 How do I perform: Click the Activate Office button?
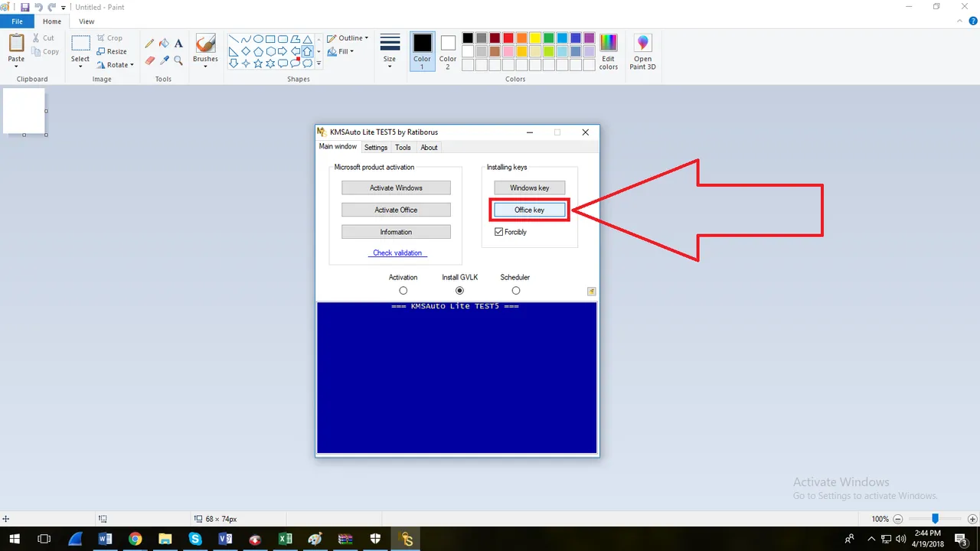396,210
